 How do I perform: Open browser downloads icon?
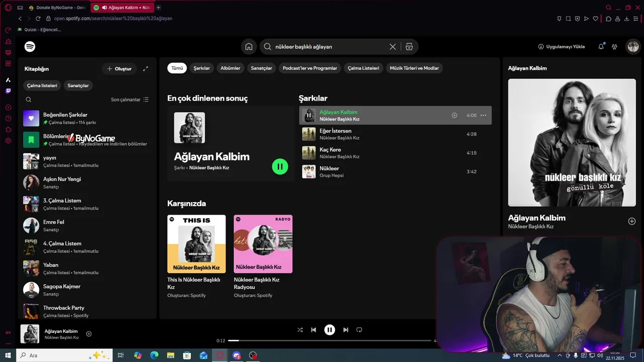tap(627, 19)
